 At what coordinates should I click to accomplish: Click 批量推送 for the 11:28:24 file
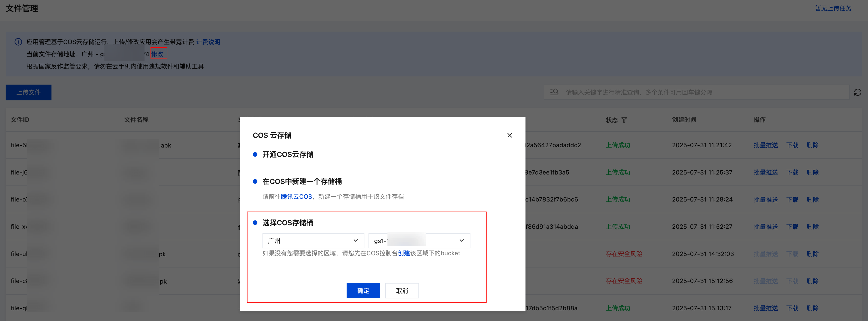pos(766,199)
